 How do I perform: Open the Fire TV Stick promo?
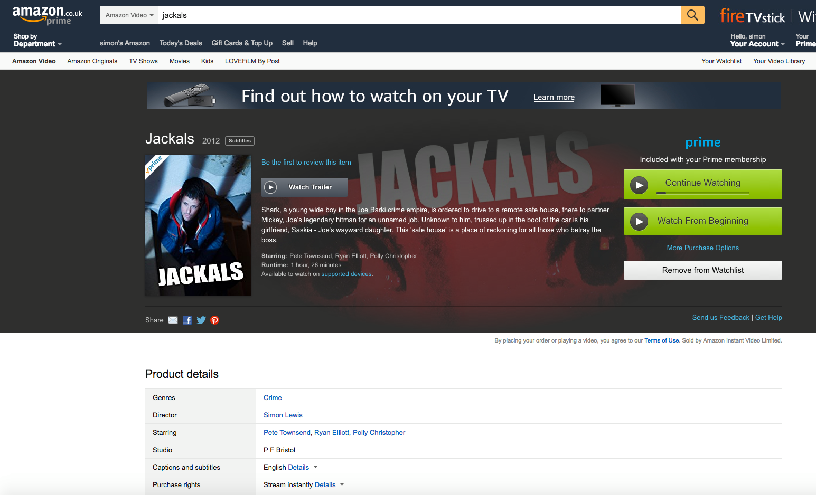(x=753, y=16)
